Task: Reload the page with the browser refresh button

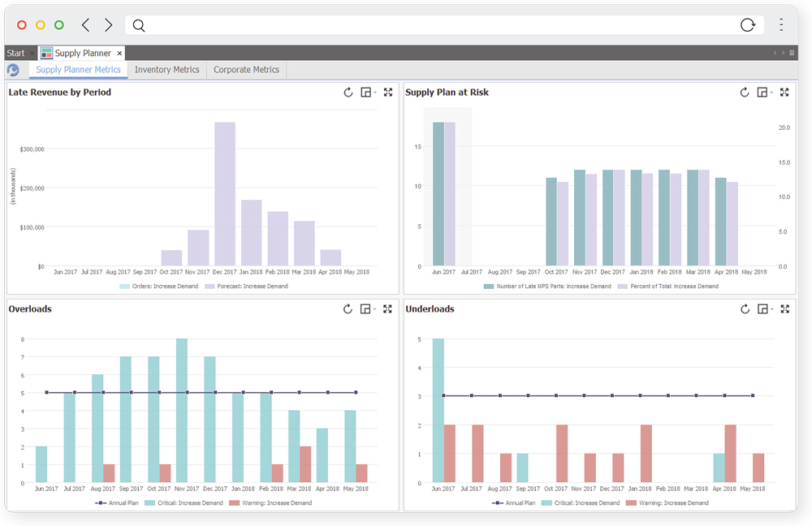Action: (748, 25)
